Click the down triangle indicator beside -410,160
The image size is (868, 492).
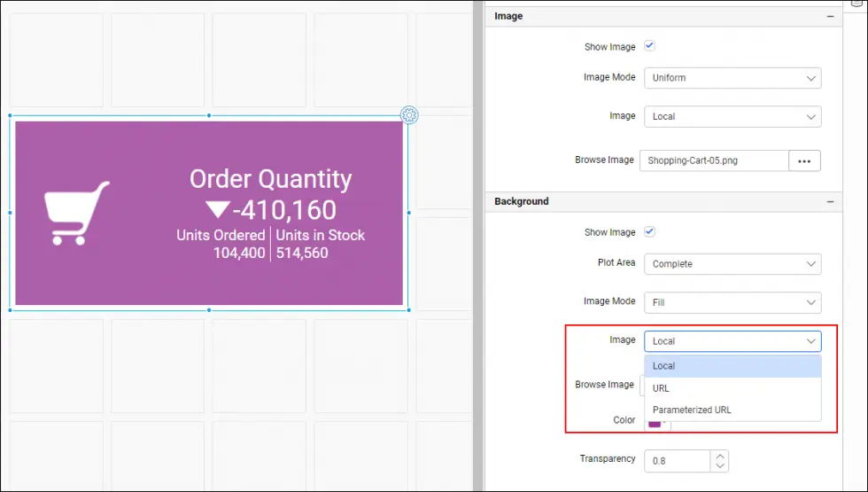coord(217,210)
